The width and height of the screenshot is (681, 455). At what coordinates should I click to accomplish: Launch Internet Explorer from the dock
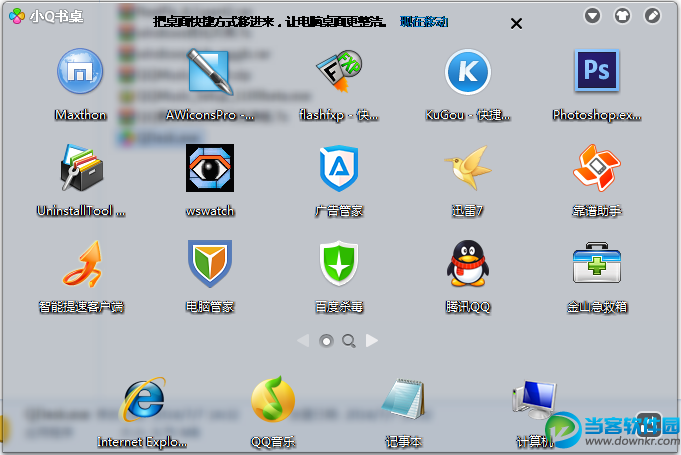tap(143, 400)
